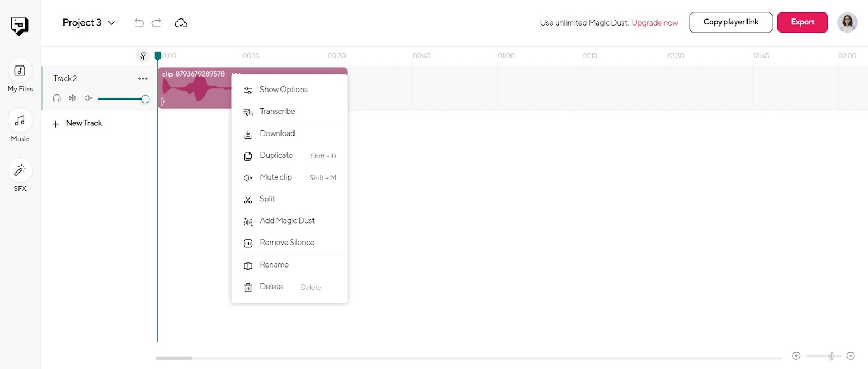Choose Split from the clip menu
Image resolution: width=868 pixels, height=369 pixels.
(289, 199)
